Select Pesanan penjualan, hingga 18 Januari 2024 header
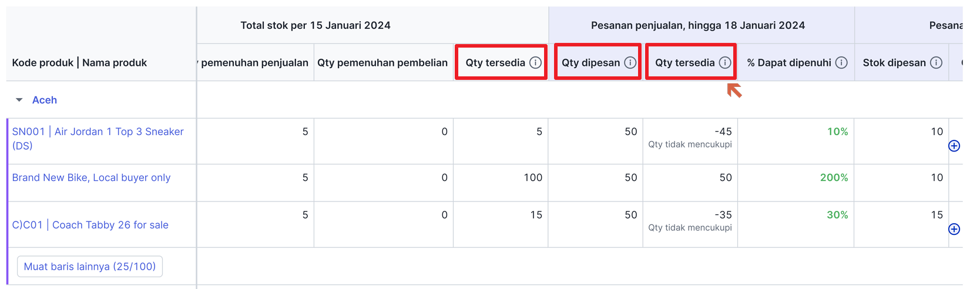The image size is (980, 289). pos(698,25)
